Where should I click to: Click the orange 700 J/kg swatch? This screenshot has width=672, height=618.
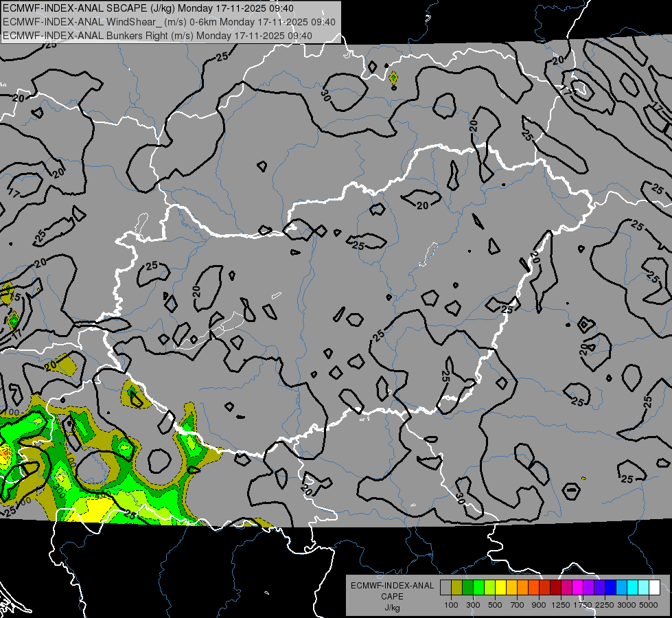click(523, 587)
